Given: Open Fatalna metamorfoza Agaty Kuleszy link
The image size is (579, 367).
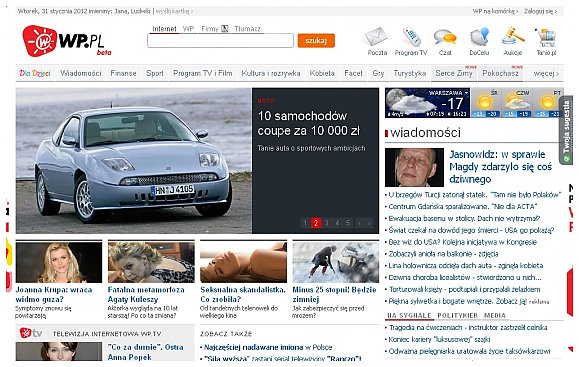Looking at the screenshot, I should pyautogui.click(x=146, y=294).
